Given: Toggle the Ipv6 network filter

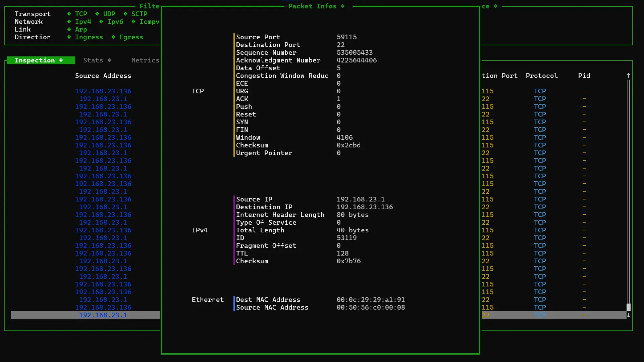Looking at the screenshot, I should pyautogui.click(x=115, y=21).
